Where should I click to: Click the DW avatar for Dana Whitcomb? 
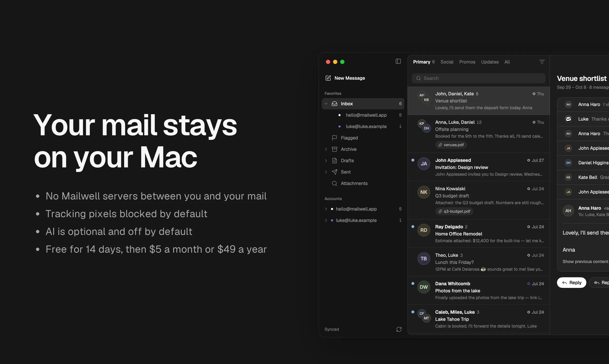click(x=424, y=287)
